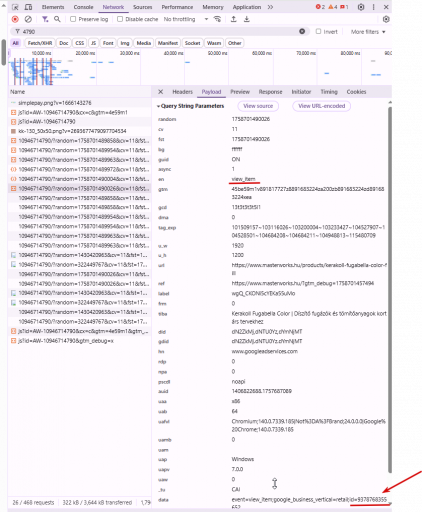Click the warnings count badge
This screenshot has width=422, height=512.
point(333,7)
